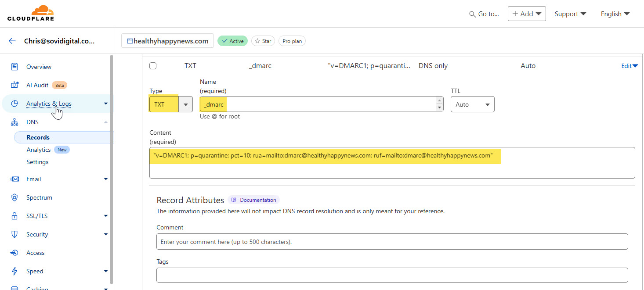Expand the Email sidebar section arrow
Image resolution: width=644 pixels, height=290 pixels.
pos(106,179)
